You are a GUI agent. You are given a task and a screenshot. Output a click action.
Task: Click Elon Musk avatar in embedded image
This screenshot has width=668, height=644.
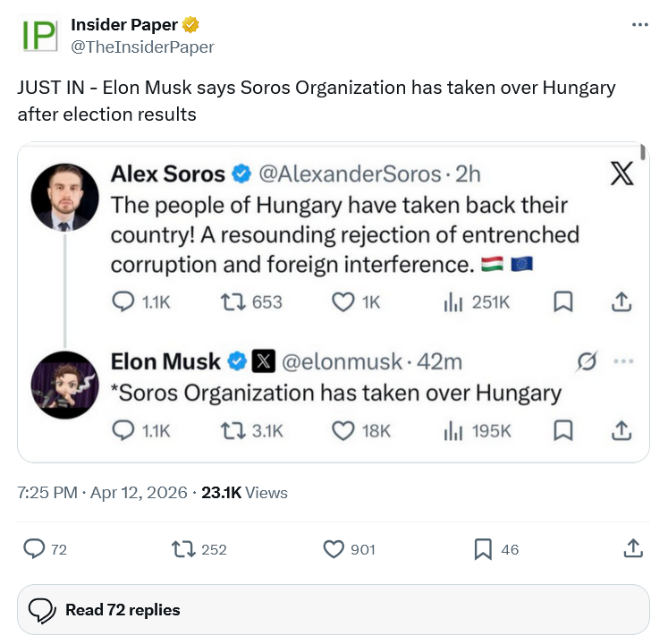click(x=64, y=385)
